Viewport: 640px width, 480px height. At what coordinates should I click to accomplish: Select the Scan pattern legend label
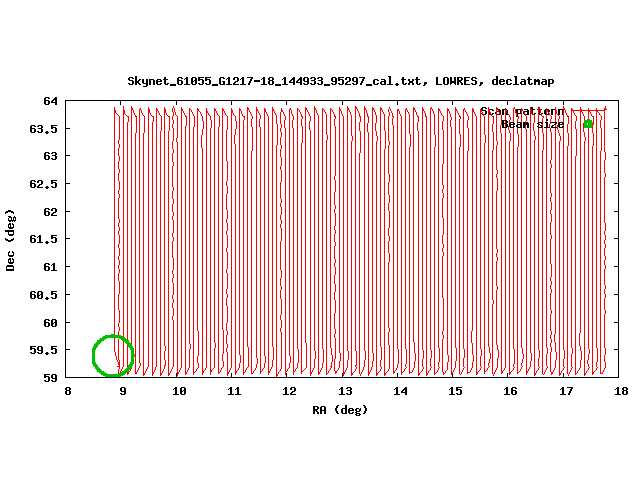click(x=522, y=111)
